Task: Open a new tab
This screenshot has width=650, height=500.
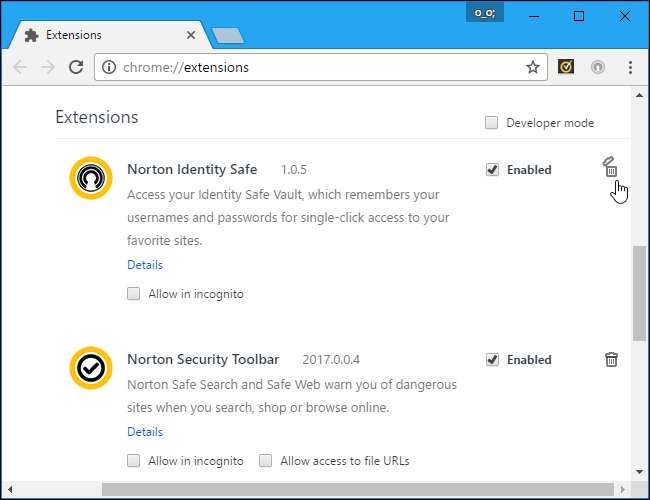Action: (x=227, y=36)
